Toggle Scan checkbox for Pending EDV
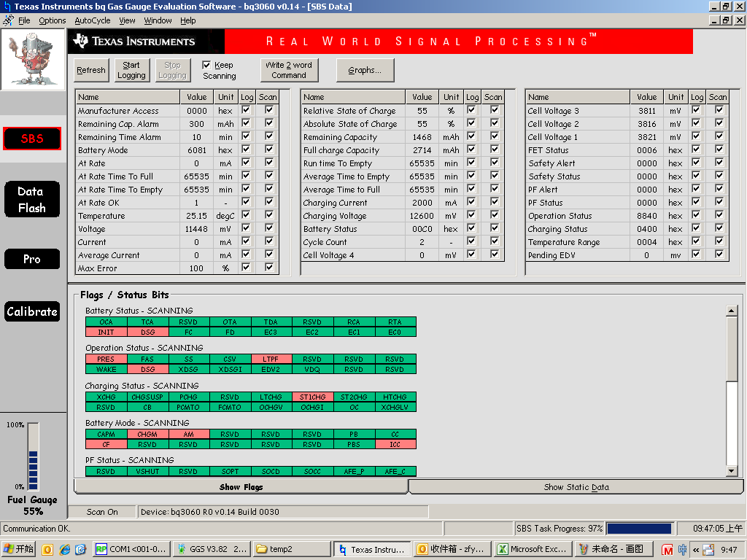Screen dimensions: 747x560 coord(719,254)
